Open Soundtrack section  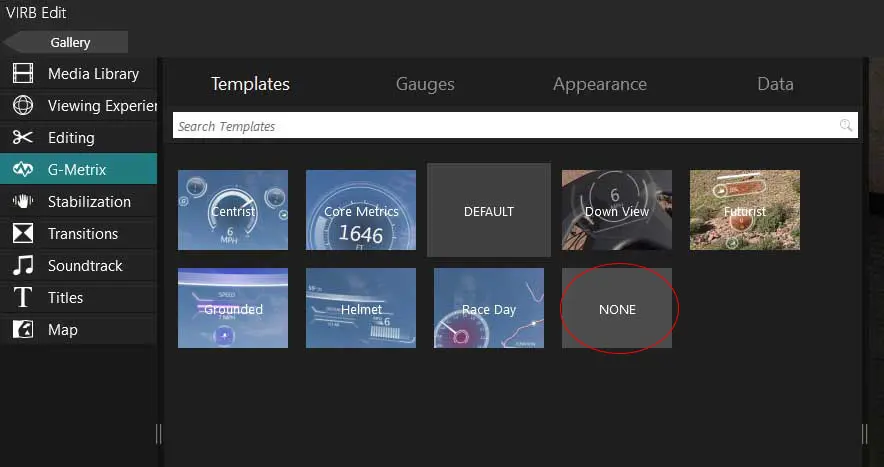click(x=79, y=265)
